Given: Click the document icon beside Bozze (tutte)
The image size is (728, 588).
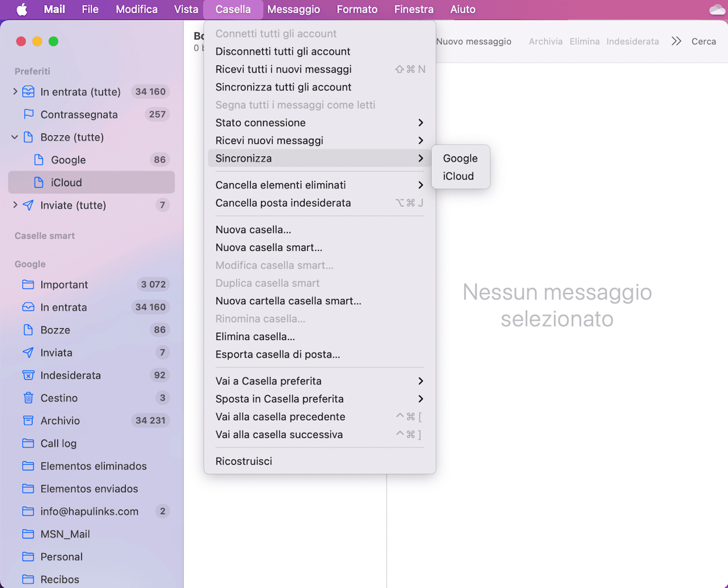Looking at the screenshot, I should (x=28, y=137).
